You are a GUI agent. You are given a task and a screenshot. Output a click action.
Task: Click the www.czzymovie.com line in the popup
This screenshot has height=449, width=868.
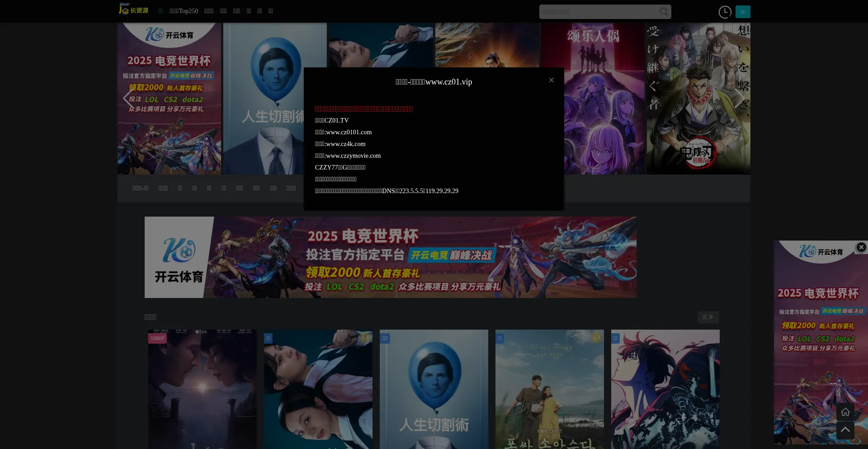tap(348, 156)
